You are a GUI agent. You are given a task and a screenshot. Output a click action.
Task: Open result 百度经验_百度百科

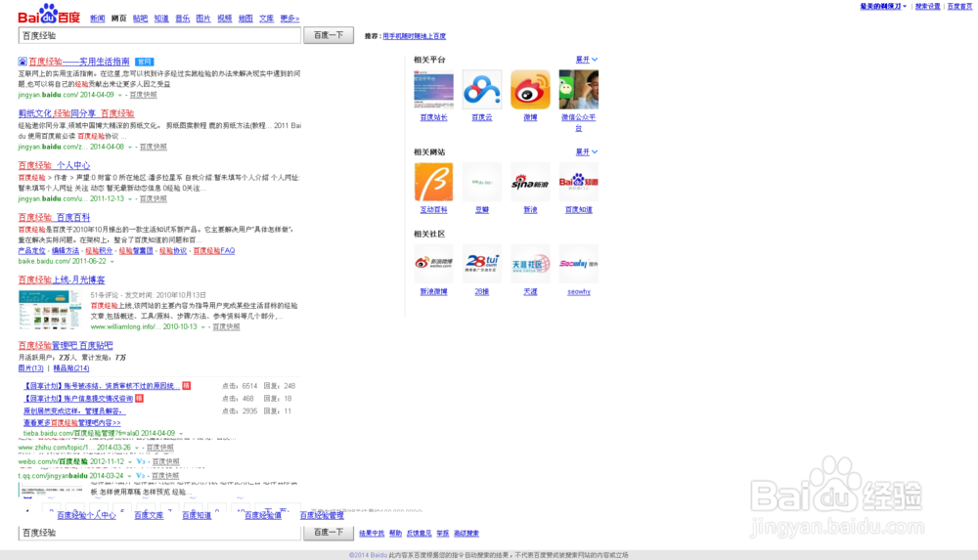(x=54, y=218)
